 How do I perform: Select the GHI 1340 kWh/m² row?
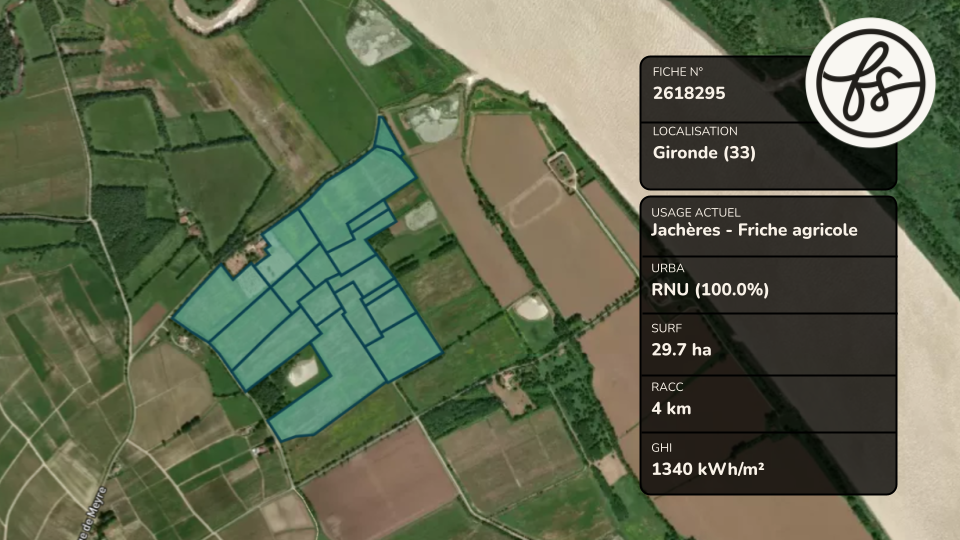click(x=768, y=463)
